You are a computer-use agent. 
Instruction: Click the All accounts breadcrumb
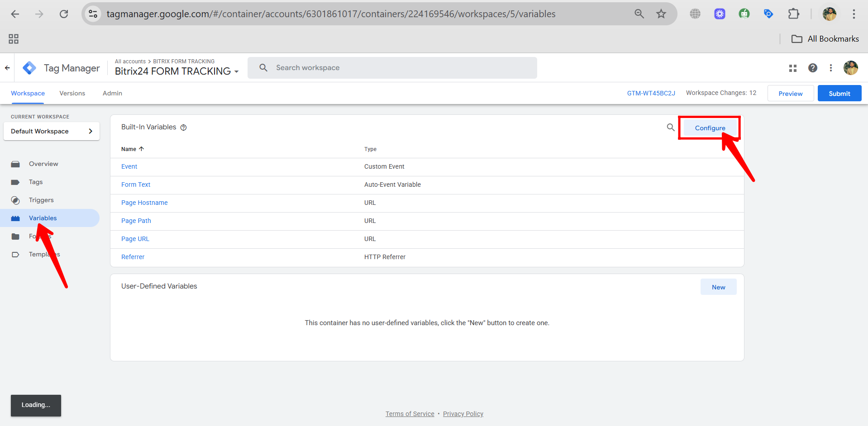130,62
